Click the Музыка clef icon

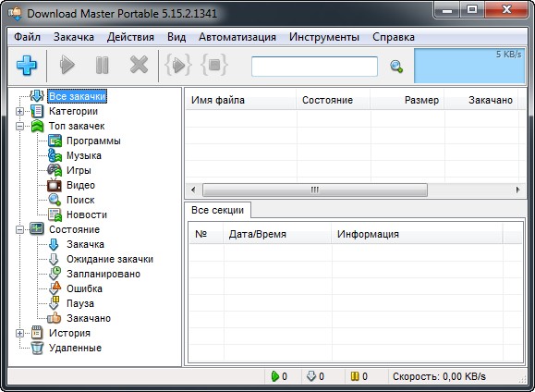point(55,155)
